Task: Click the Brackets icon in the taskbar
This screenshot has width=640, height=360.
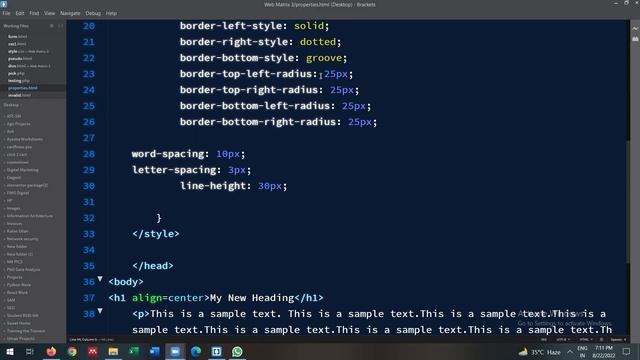Action: (x=216, y=351)
